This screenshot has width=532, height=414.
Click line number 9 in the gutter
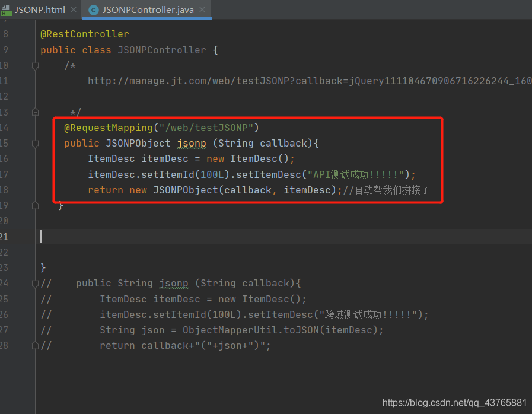(x=5, y=50)
